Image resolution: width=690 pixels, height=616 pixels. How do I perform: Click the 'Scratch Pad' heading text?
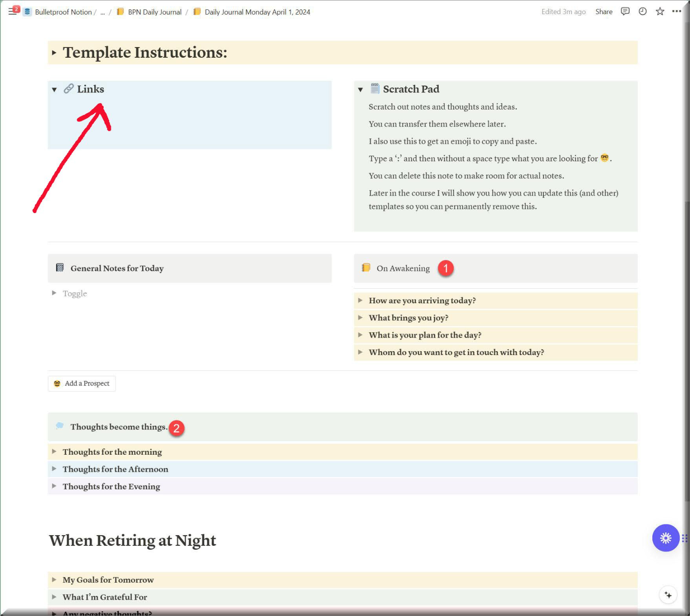pos(411,89)
